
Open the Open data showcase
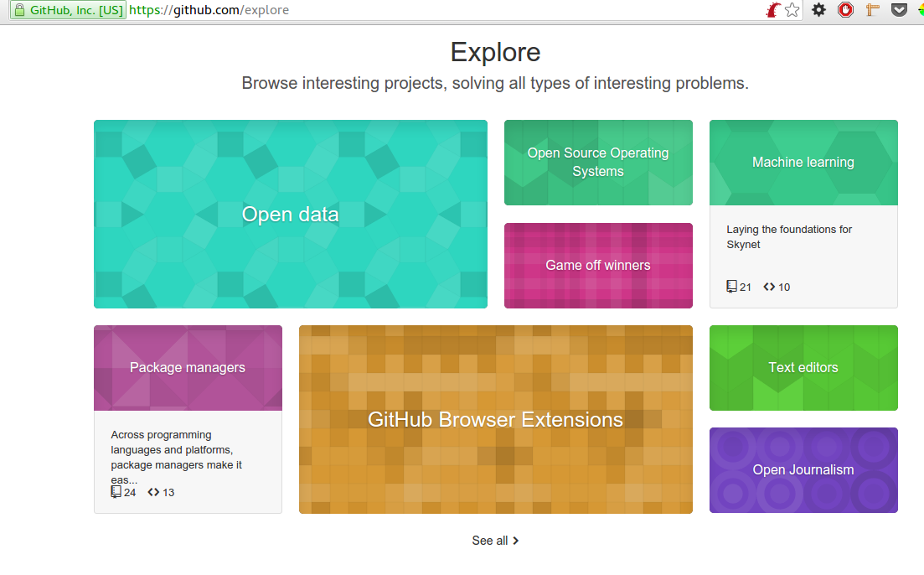[291, 214]
